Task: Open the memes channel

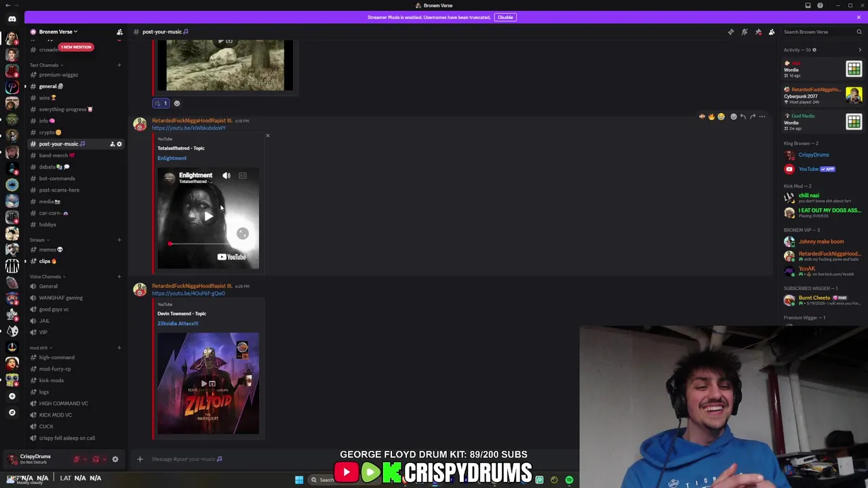Action: tap(75, 249)
